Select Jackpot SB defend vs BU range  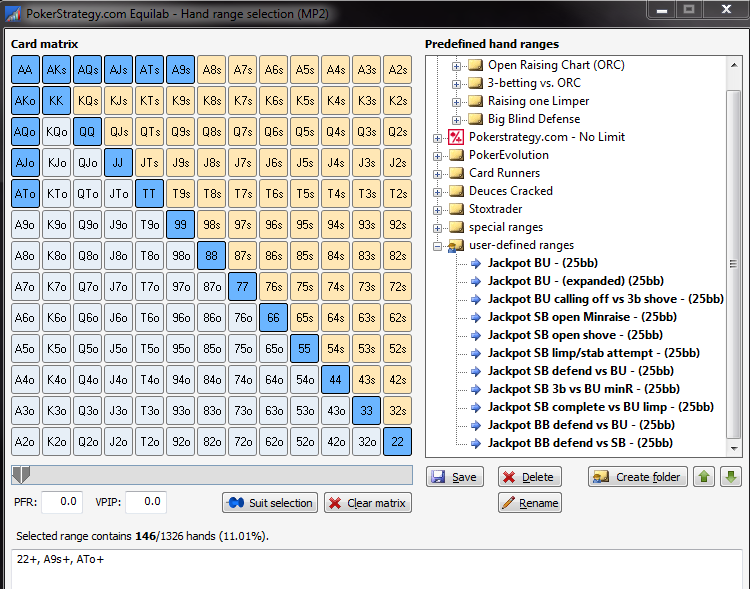point(581,371)
